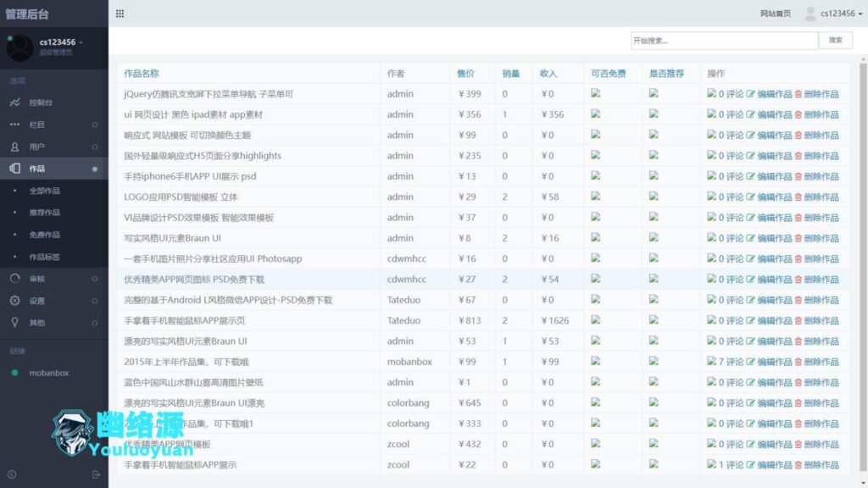Sort by 收入 column header
The image size is (868, 488).
[x=548, y=73]
